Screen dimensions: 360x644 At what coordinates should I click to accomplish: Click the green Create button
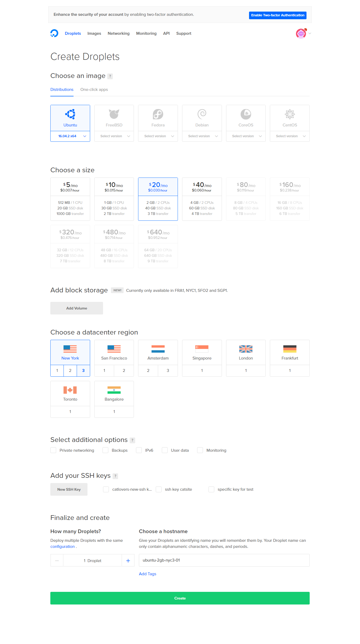point(180,598)
